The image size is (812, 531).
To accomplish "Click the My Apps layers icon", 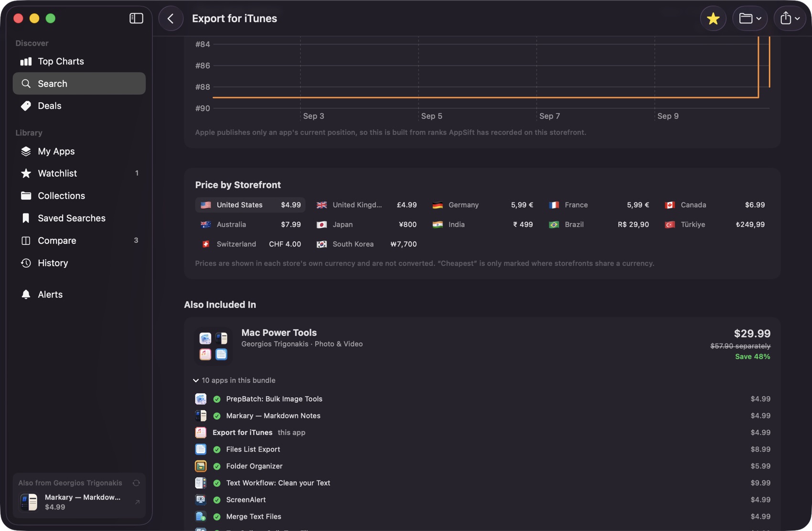I will pyautogui.click(x=26, y=151).
